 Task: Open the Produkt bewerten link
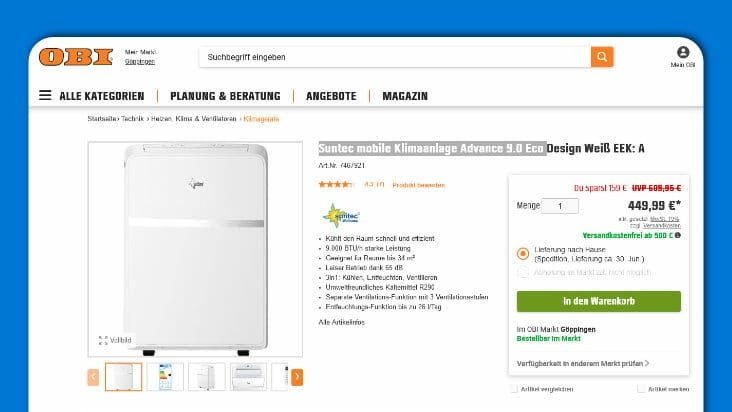point(418,185)
